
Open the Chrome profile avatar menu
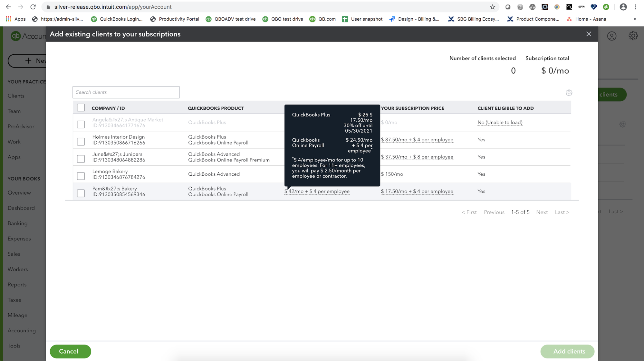coord(623,7)
